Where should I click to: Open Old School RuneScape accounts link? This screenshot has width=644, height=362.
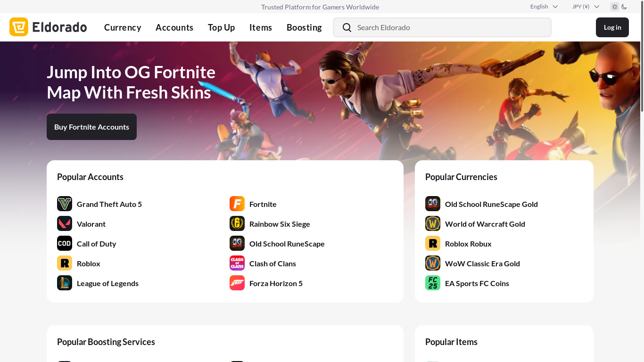click(x=287, y=244)
